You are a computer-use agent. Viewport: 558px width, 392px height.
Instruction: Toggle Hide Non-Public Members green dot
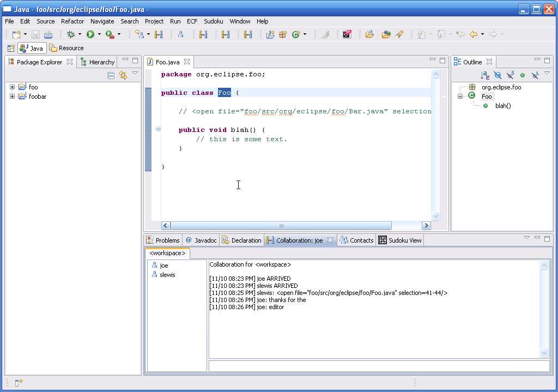coord(523,75)
